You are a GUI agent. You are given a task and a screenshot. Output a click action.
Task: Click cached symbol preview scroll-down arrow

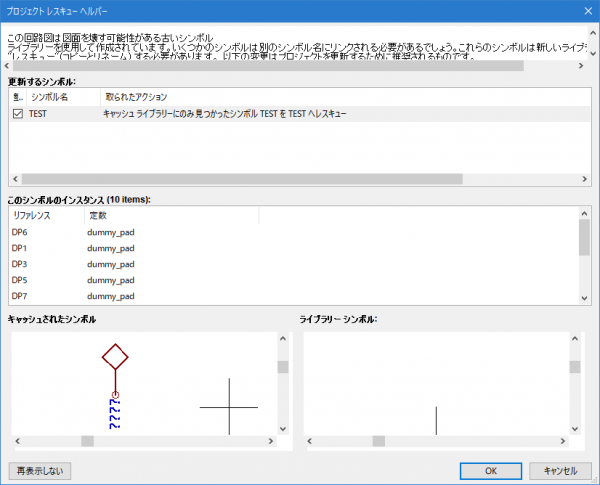click(282, 429)
